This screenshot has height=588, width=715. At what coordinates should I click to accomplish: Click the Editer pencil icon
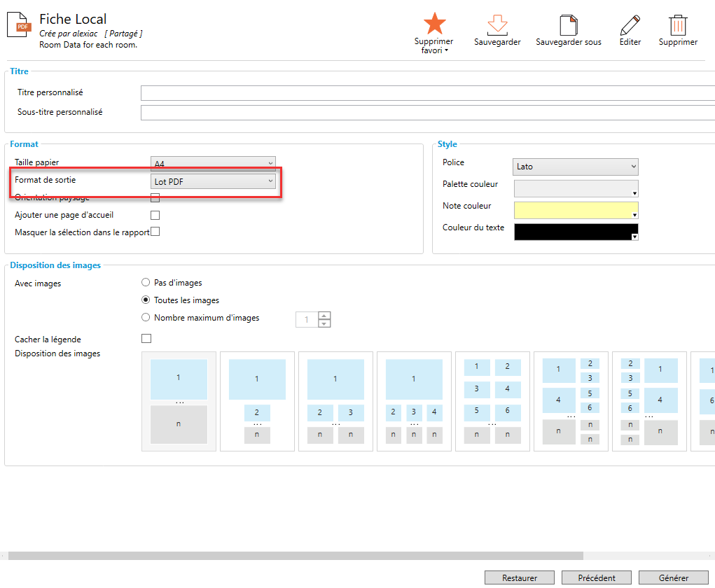[630, 24]
